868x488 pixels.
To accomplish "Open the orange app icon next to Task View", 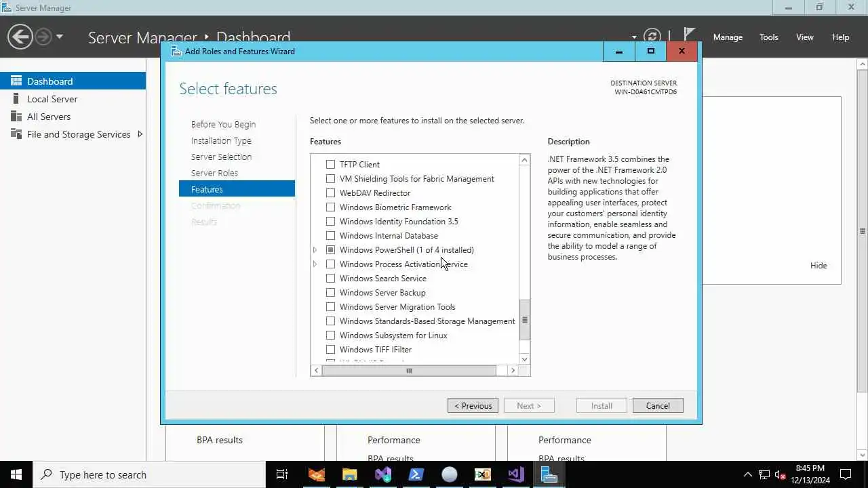I will click(316, 474).
